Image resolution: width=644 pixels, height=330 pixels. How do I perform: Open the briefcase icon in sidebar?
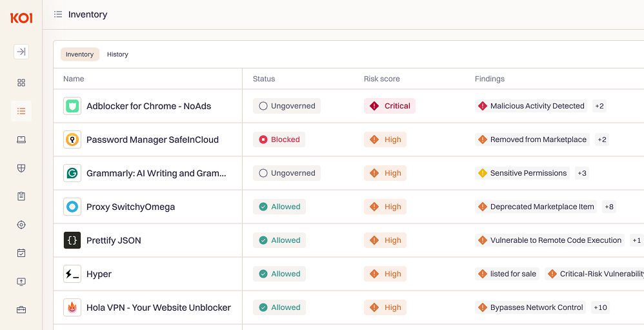click(21, 310)
